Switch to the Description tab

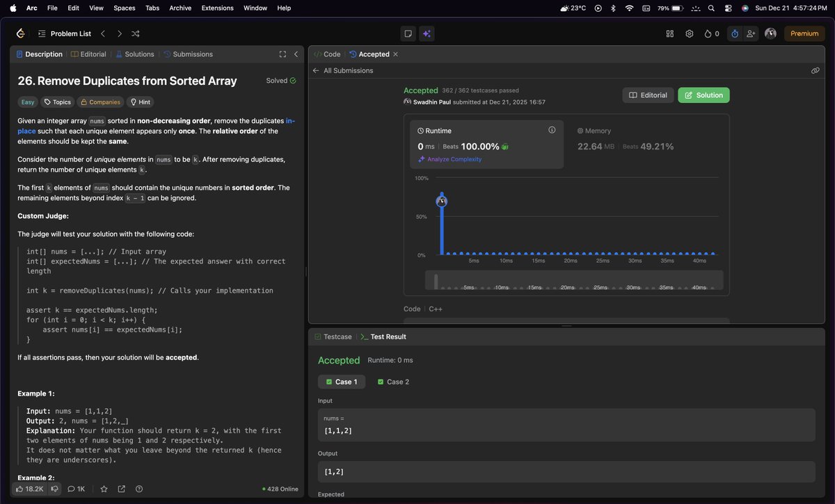click(x=39, y=54)
